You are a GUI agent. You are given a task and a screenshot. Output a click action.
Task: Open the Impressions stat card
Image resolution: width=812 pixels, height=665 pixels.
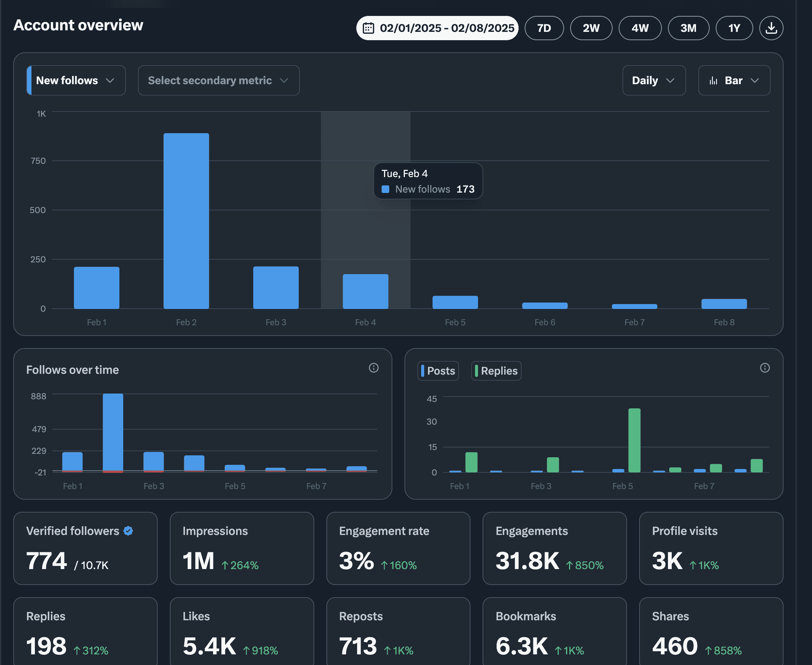pos(242,548)
